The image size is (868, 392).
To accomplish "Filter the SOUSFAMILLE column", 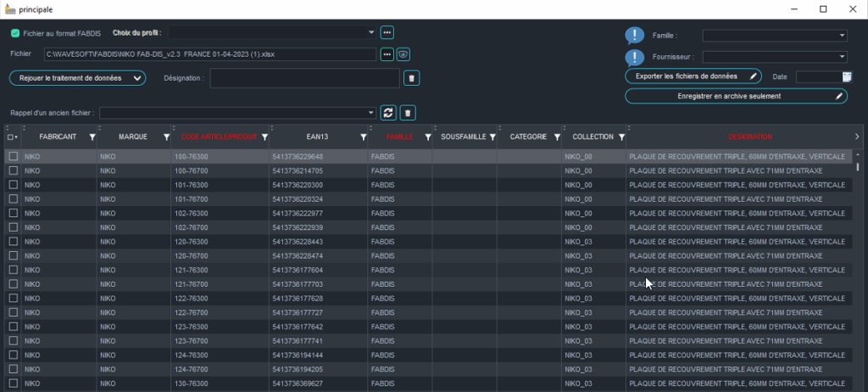I will 492,137.
